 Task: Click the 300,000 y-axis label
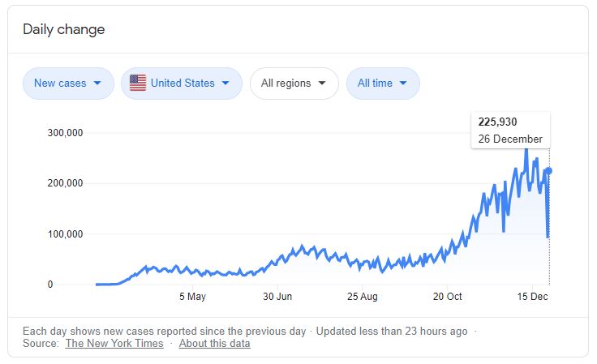point(65,133)
